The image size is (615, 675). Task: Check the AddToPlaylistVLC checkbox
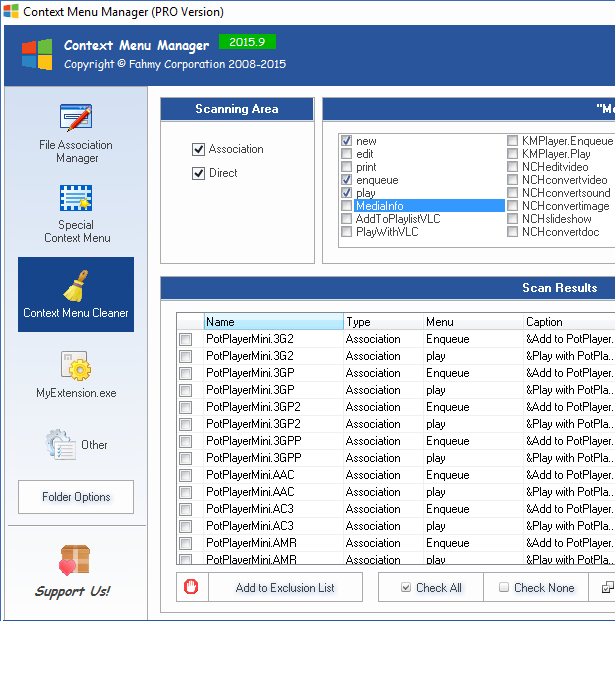pyautogui.click(x=346, y=219)
